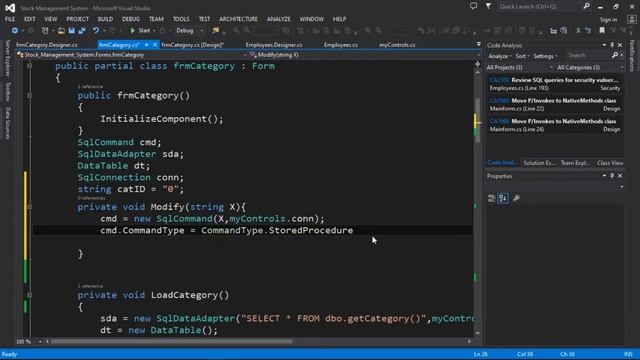
Task: Click the uncomment lines toolbar icon
Action: coord(588,31)
